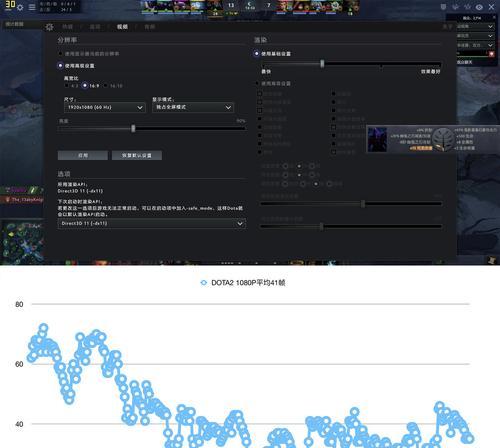Click the red icon in the small right panel
Image resolution: width=500 pixels, height=448 pixels.
click(492, 54)
